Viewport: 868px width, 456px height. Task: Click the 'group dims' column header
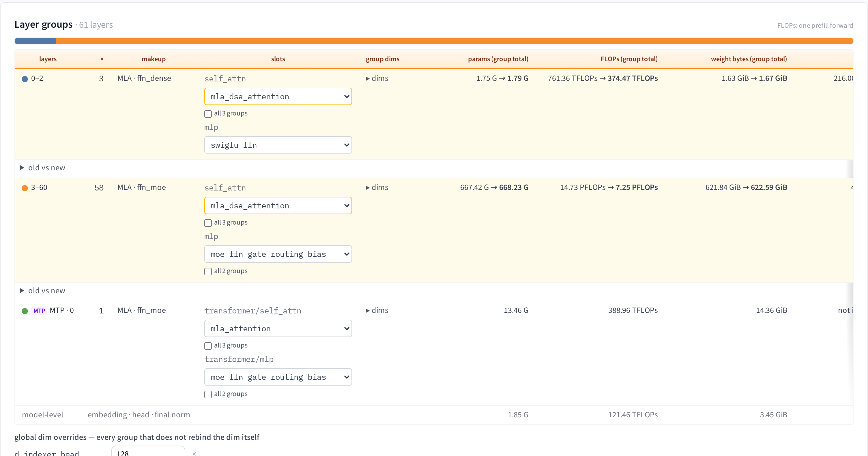[382, 59]
